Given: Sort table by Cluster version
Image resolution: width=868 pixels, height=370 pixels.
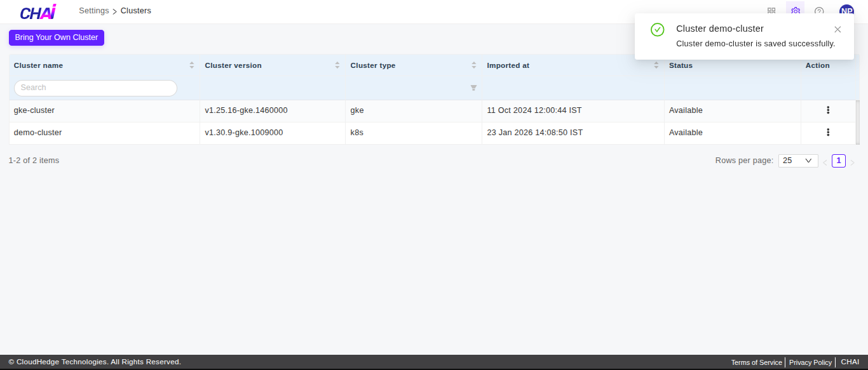Looking at the screenshot, I should 337,65.
